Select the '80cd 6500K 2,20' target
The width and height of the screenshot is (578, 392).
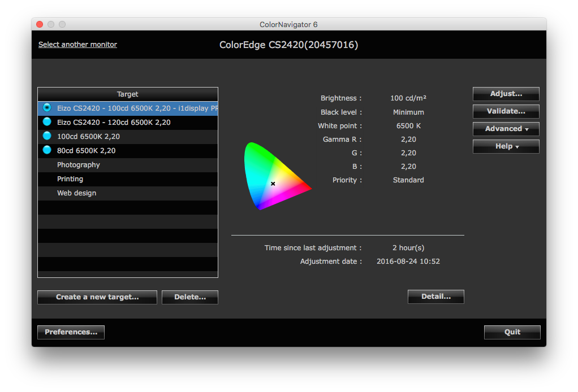(128, 151)
